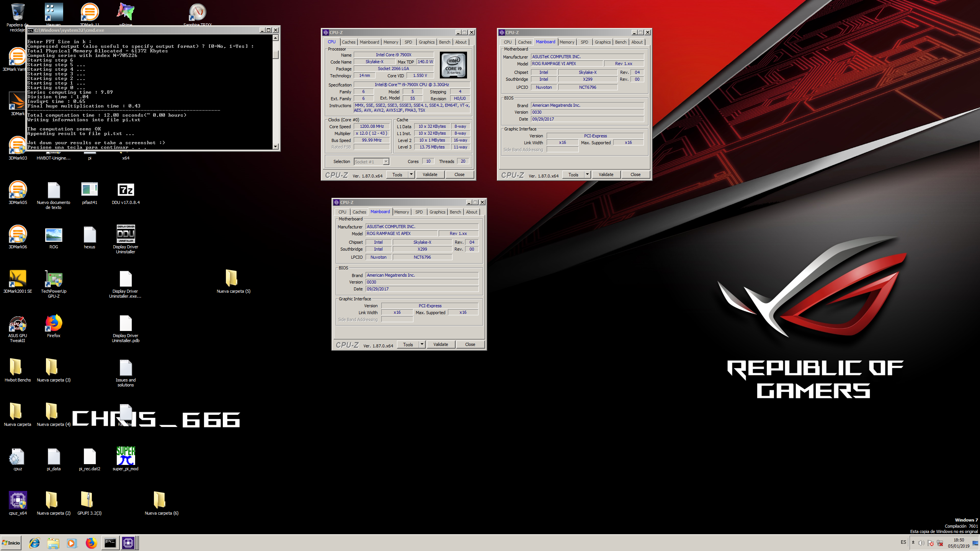The height and width of the screenshot is (551, 980).
Task: Open Memory tab in bottom CPU-Z window
Action: click(402, 212)
